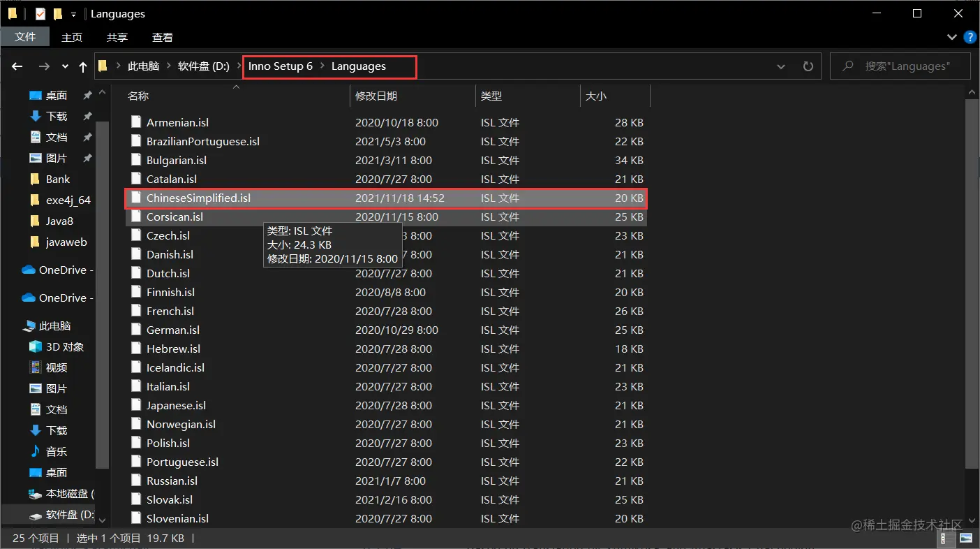Screen dimensions: 980x549
Task: Select the Norwegian.isl file icon
Action: 136,424
